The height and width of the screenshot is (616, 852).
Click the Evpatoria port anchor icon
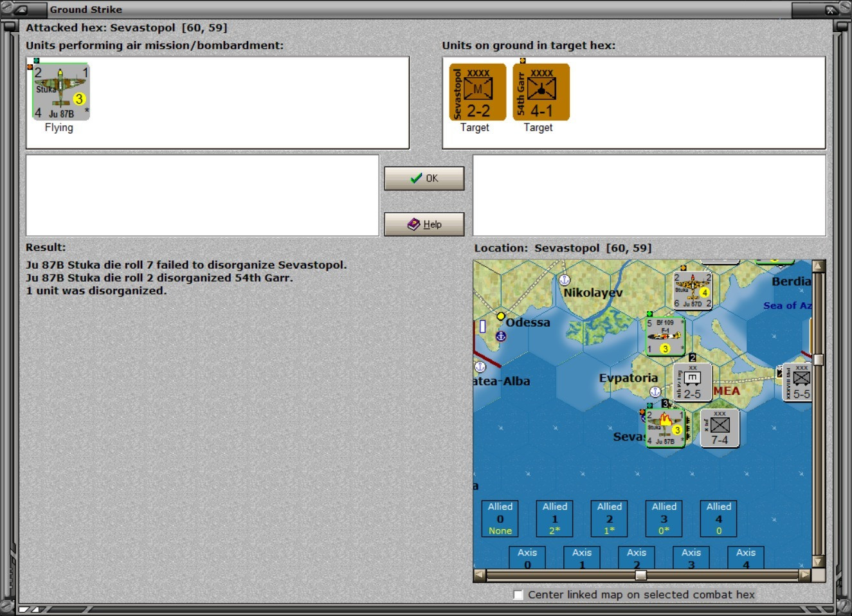(655, 391)
